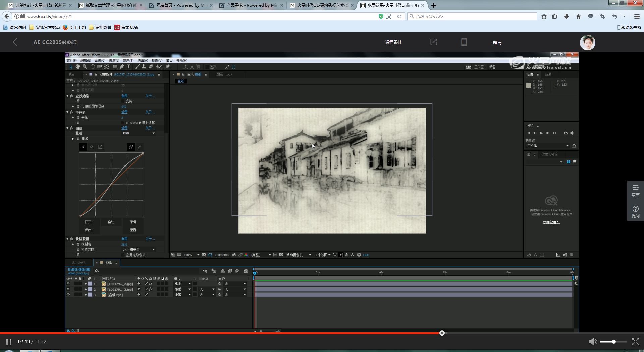Toggle the 在 Alpha 通道上运算 checkbox
Viewport: 644px width, 352px height.
pyautogui.click(x=123, y=123)
